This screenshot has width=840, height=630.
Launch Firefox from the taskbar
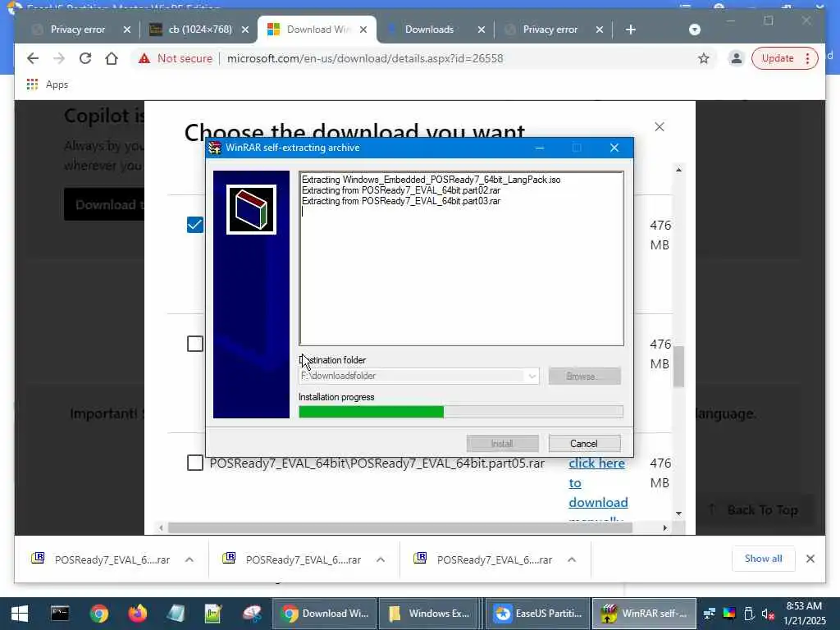click(x=138, y=614)
